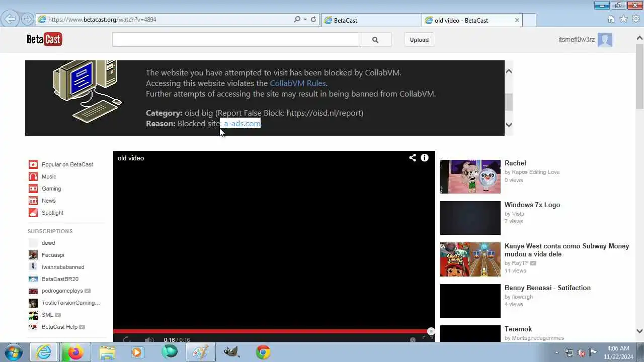Switch to the BetaCast tab

click(x=371, y=20)
